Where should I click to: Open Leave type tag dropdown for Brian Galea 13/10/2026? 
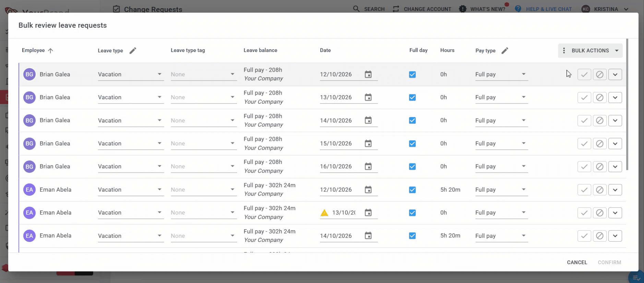pyautogui.click(x=204, y=97)
